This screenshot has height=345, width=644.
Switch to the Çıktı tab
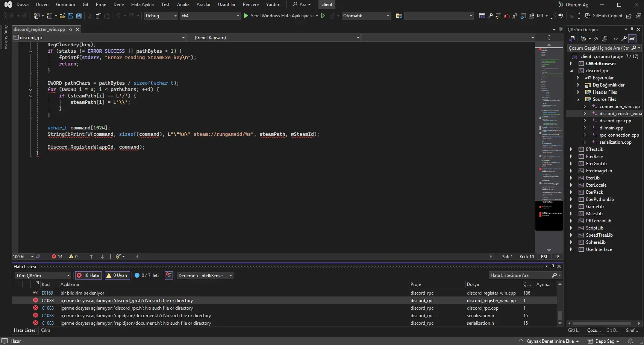pyautogui.click(x=45, y=330)
